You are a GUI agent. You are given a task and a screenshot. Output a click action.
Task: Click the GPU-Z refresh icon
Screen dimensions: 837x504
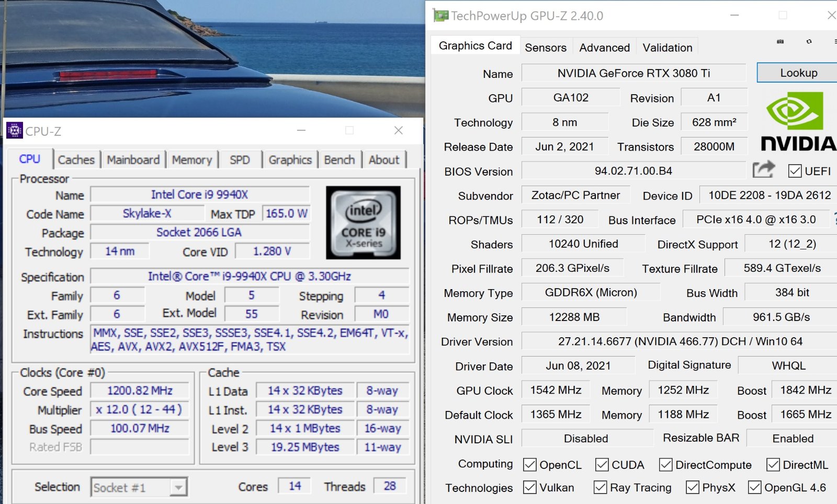click(809, 41)
